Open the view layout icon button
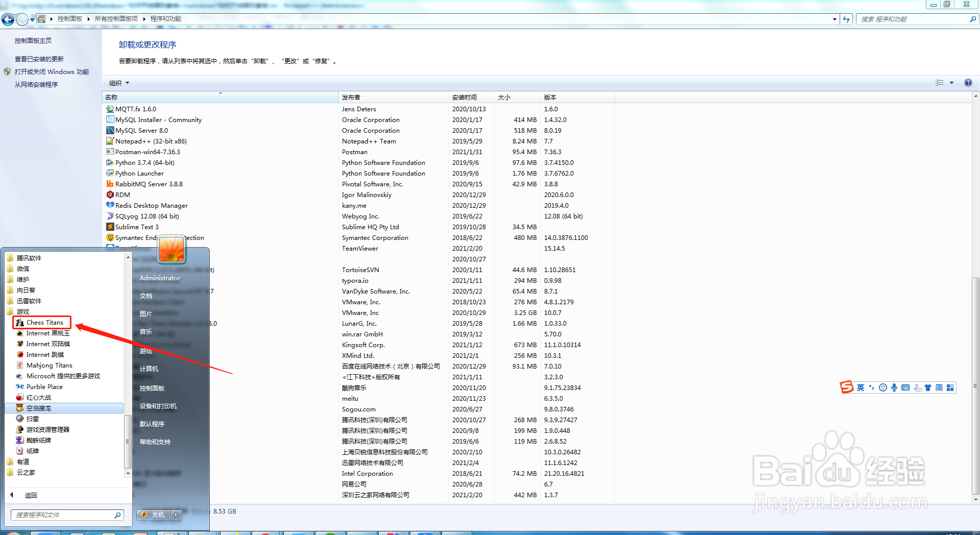This screenshot has height=535, width=980. [940, 83]
